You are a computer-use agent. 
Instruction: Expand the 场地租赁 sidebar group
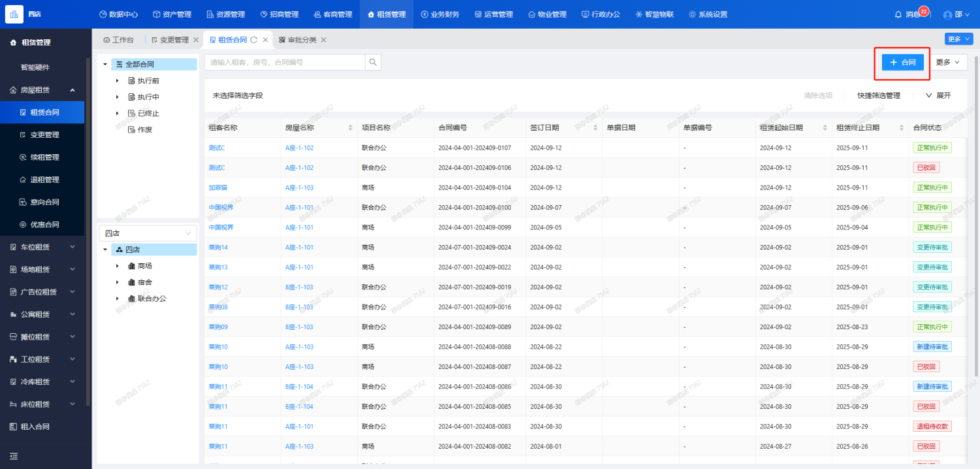72,269
